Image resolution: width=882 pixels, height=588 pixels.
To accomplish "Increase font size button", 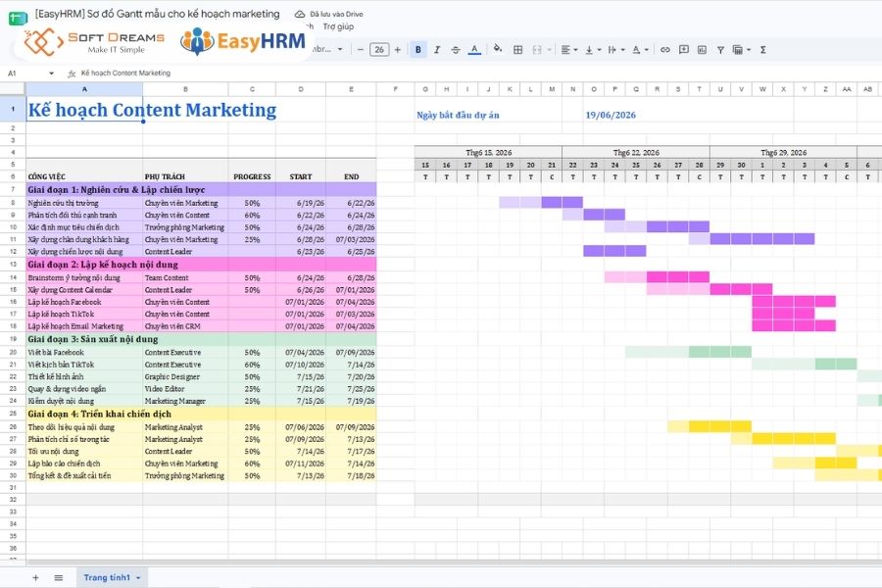I will click(x=398, y=50).
